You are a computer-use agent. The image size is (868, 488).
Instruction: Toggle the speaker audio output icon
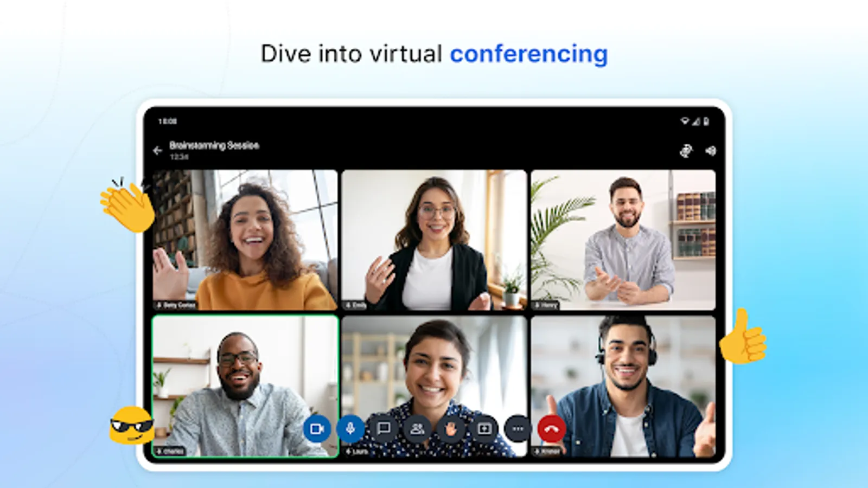[711, 151]
